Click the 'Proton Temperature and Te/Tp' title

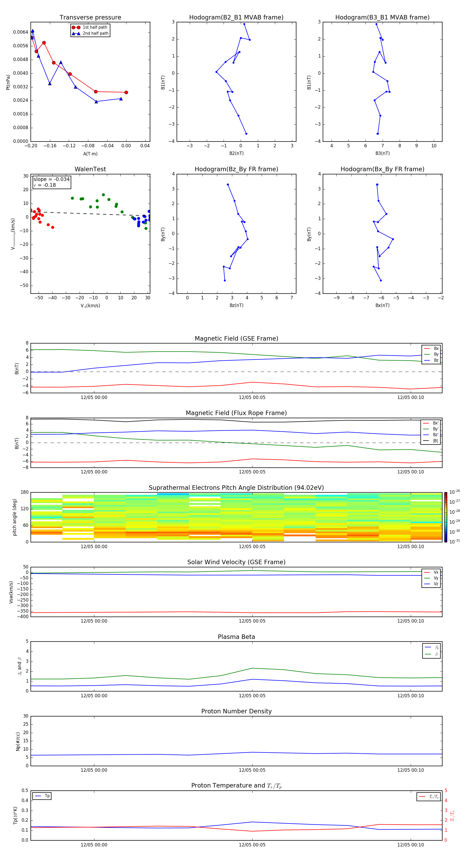click(236, 786)
